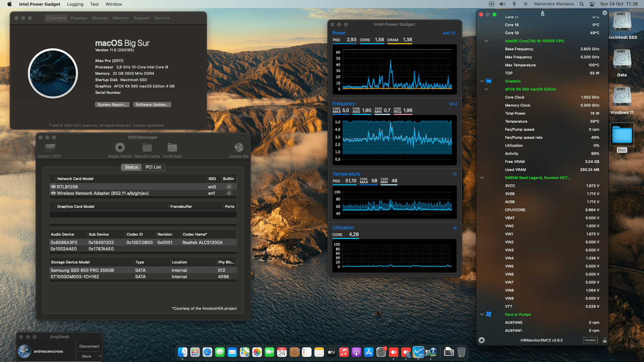Launch Safari from the Dock
644x362 pixels.
coord(207,352)
